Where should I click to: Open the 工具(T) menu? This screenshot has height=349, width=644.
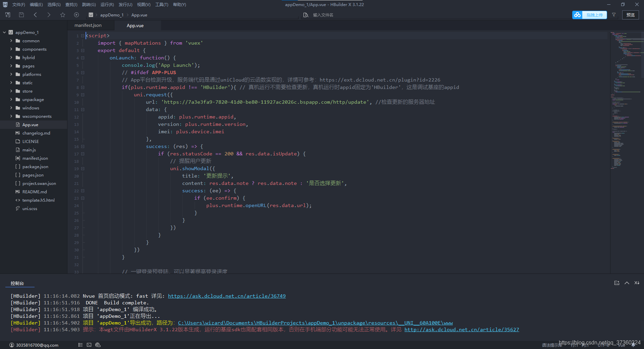coord(162,4)
